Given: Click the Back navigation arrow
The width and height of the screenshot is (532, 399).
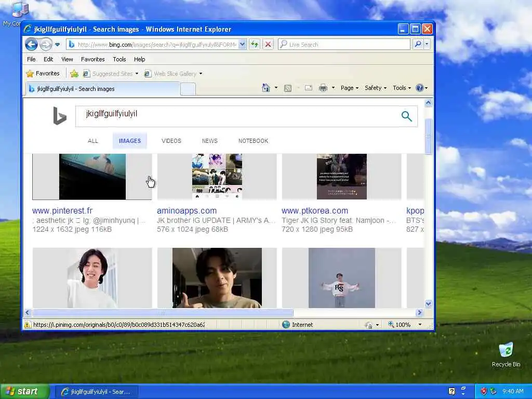Looking at the screenshot, I should tap(31, 45).
